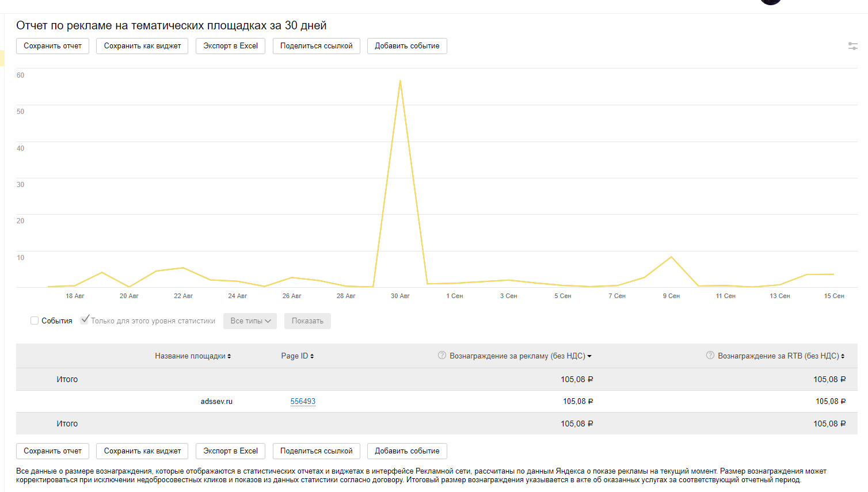Click help icon beside Вознаграждение за рекламу

pyautogui.click(x=442, y=356)
